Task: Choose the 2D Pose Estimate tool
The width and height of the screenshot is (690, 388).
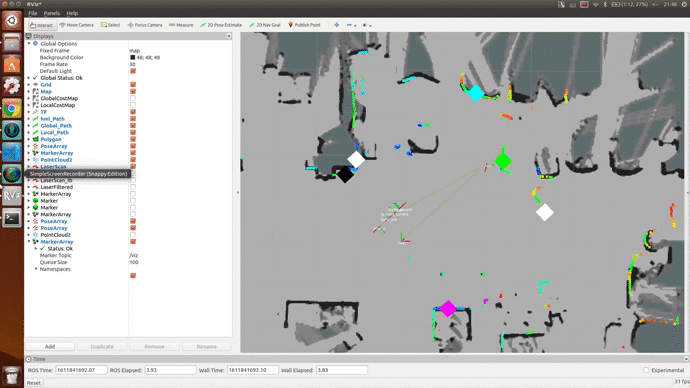Action: pos(221,25)
